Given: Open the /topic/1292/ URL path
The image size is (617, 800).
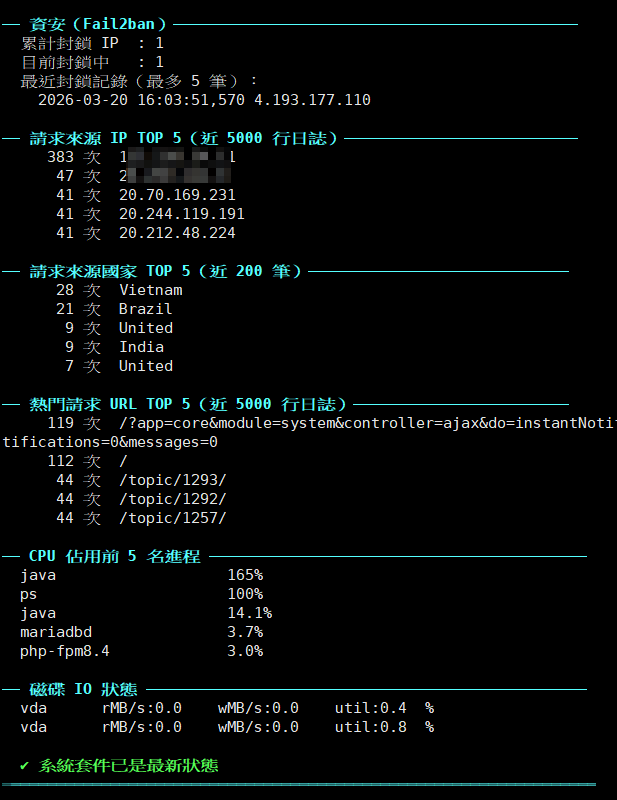Looking at the screenshot, I should 172,499.
